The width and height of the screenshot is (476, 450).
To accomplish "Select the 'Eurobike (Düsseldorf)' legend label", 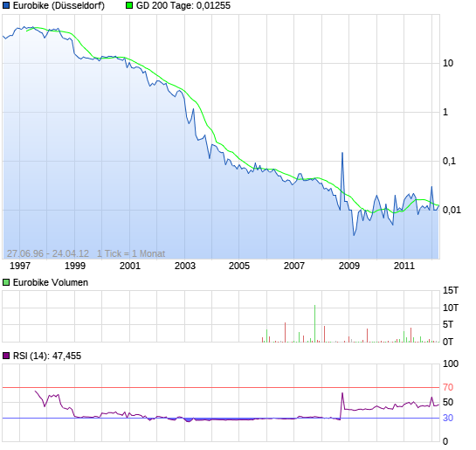I will pos(59,5).
